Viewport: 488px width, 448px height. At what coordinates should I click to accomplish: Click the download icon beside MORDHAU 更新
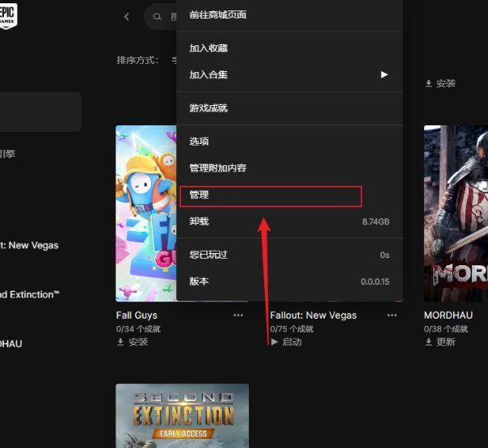pos(428,342)
